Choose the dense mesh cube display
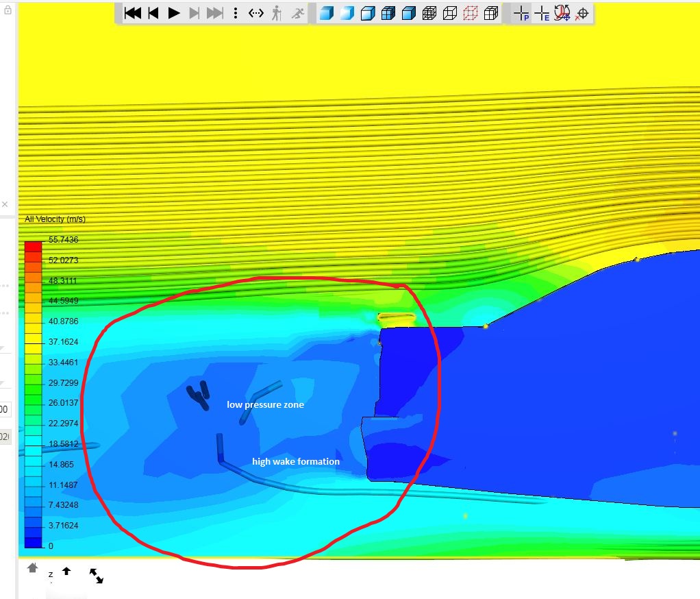700x599 pixels. pos(429,13)
